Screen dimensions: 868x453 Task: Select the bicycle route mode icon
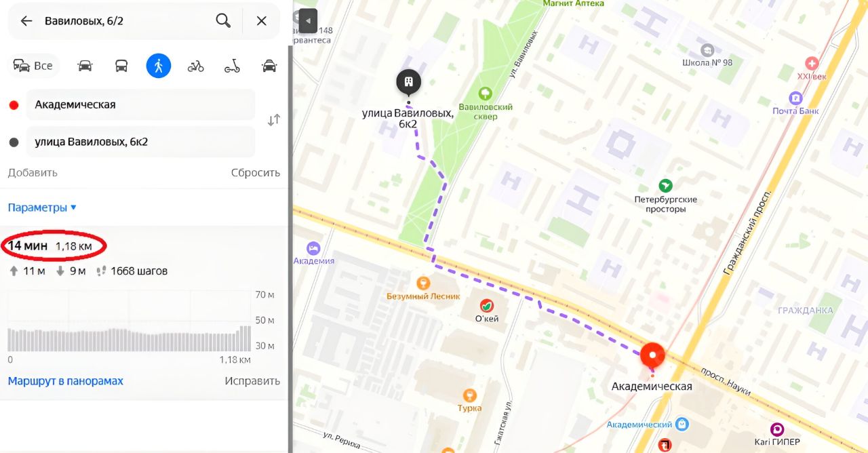click(x=196, y=66)
